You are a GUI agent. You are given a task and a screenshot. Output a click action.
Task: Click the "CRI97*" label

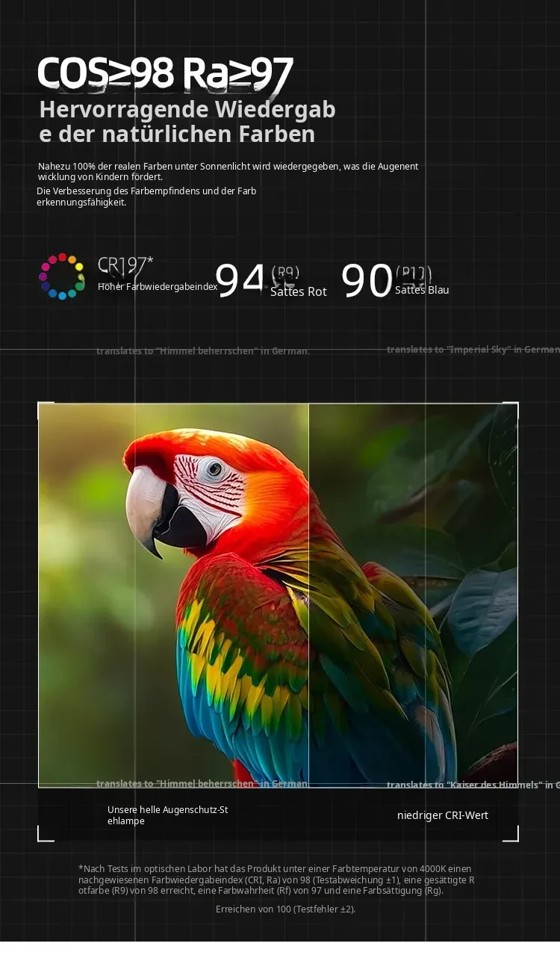(x=125, y=265)
